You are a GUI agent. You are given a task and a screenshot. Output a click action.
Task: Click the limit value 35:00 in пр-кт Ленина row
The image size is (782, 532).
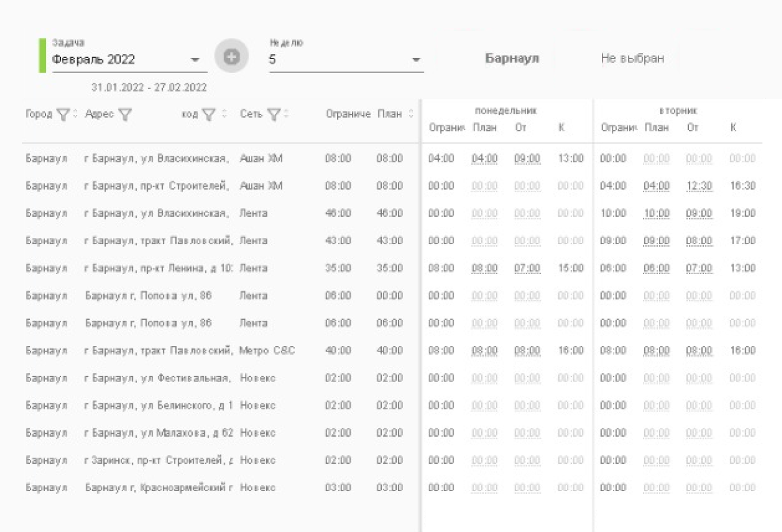338,268
